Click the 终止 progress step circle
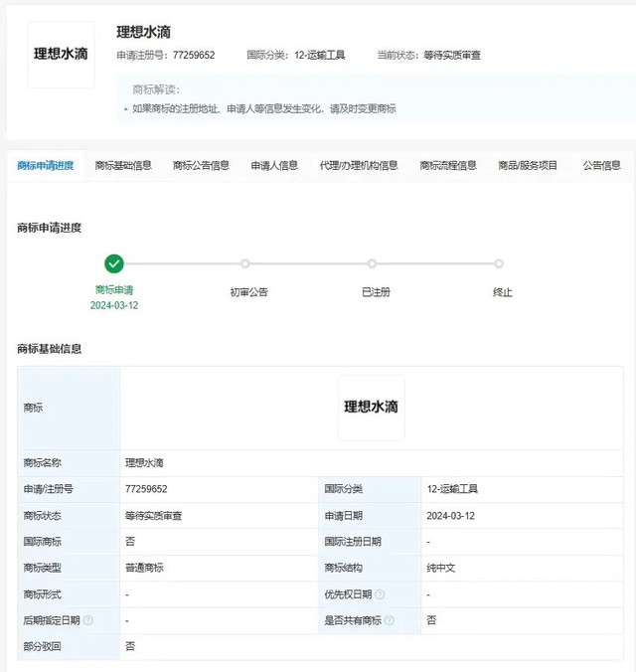 click(x=499, y=263)
